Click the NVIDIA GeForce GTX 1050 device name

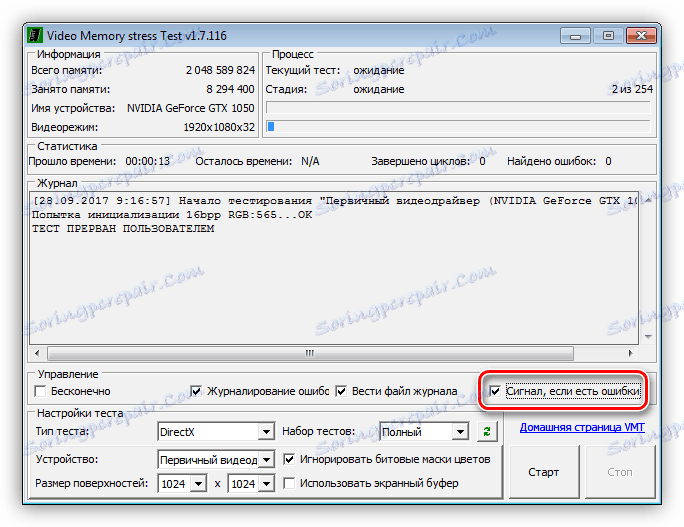(x=191, y=108)
